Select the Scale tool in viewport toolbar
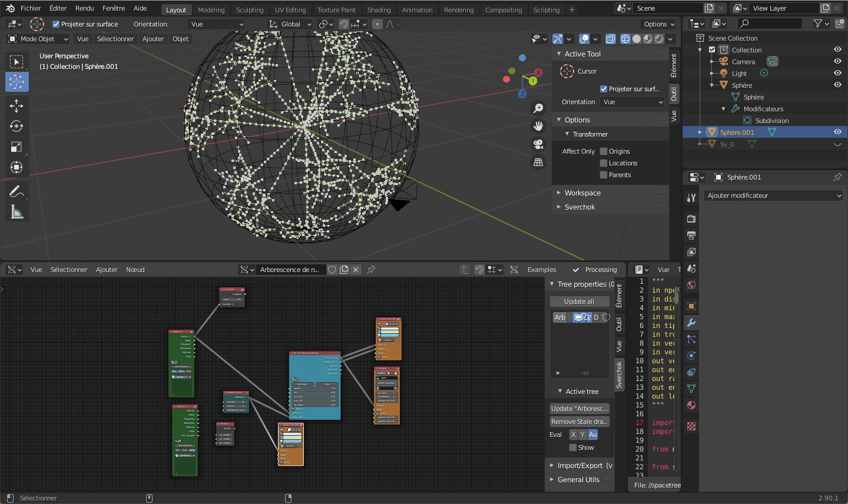The width and height of the screenshot is (848, 504). pos(16,147)
